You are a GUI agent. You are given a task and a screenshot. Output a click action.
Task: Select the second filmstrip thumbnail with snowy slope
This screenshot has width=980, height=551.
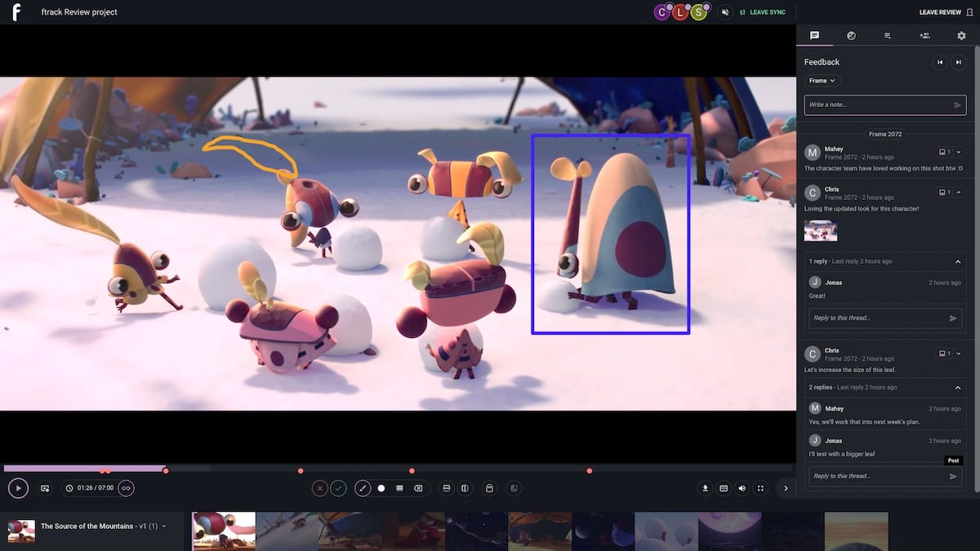click(287, 531)
